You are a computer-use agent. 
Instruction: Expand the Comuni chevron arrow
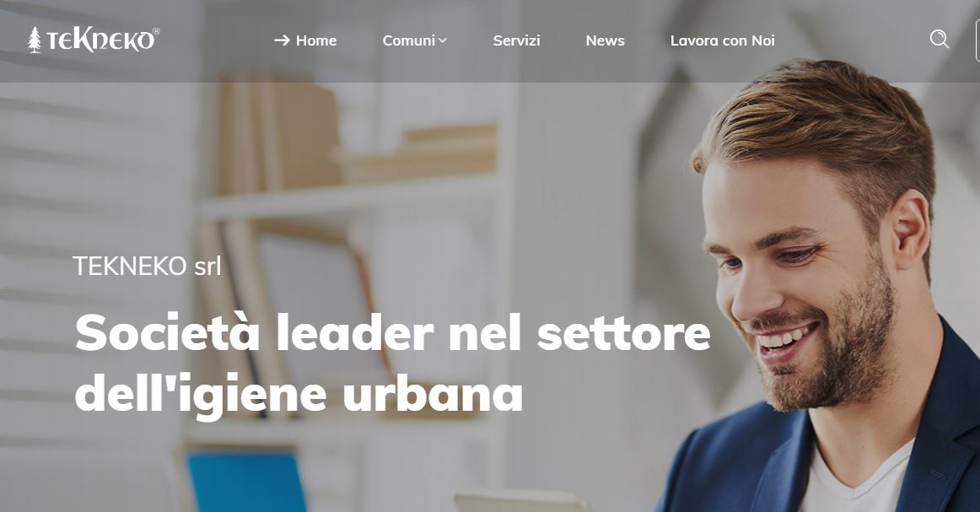click(x=443, y=40)
